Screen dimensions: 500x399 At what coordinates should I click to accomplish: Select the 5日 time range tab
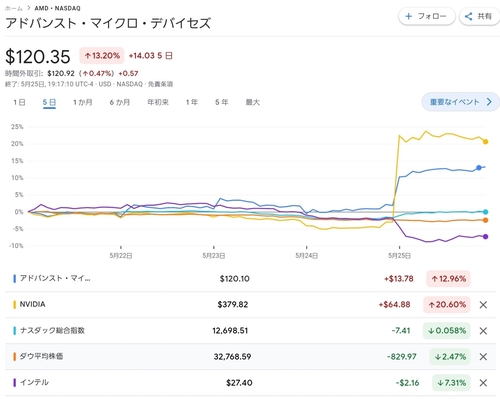click(x=49, y=102)
